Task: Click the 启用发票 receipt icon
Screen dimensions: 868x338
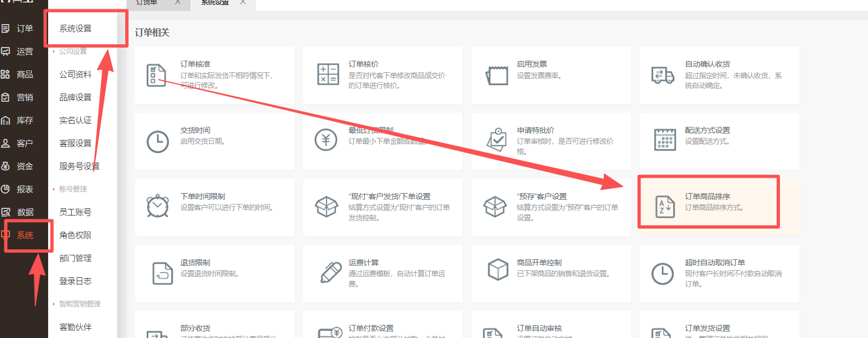Action: pyautogui.click(x=497, y=75)
